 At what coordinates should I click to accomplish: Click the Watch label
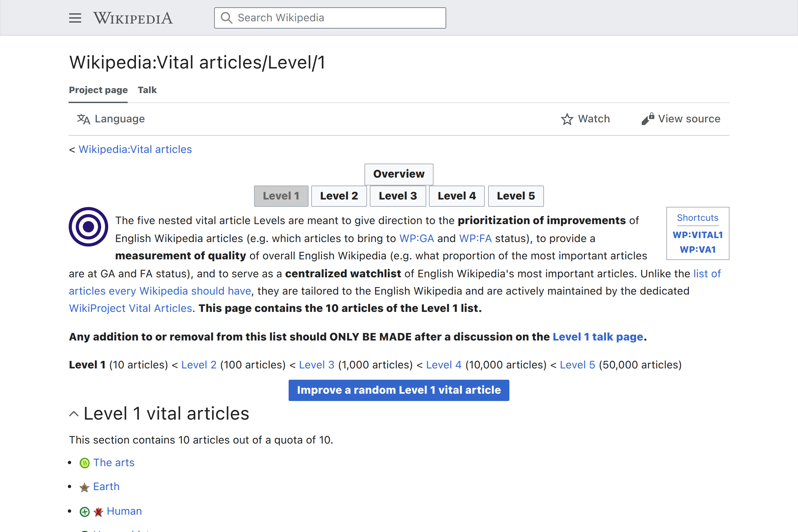[594, 119]
